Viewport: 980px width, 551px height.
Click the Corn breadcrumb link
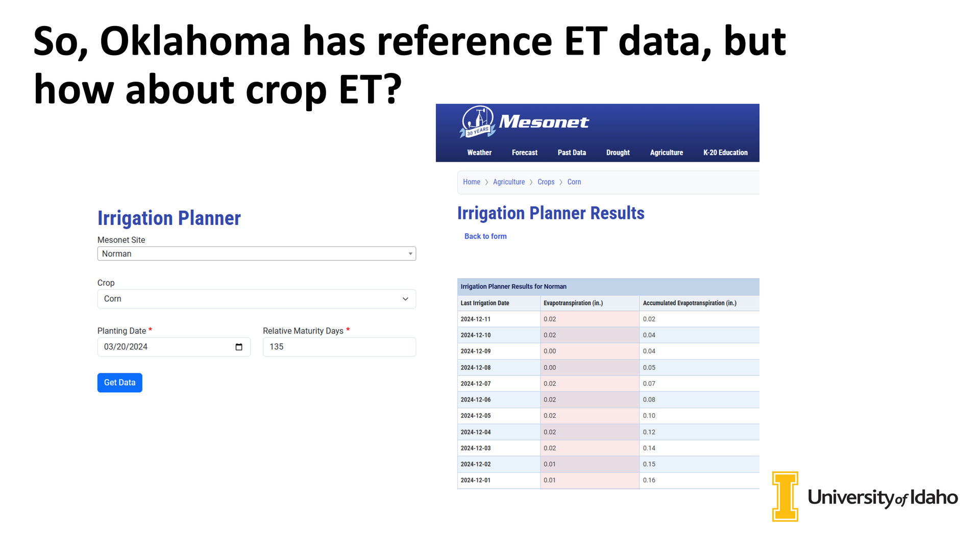574,182
